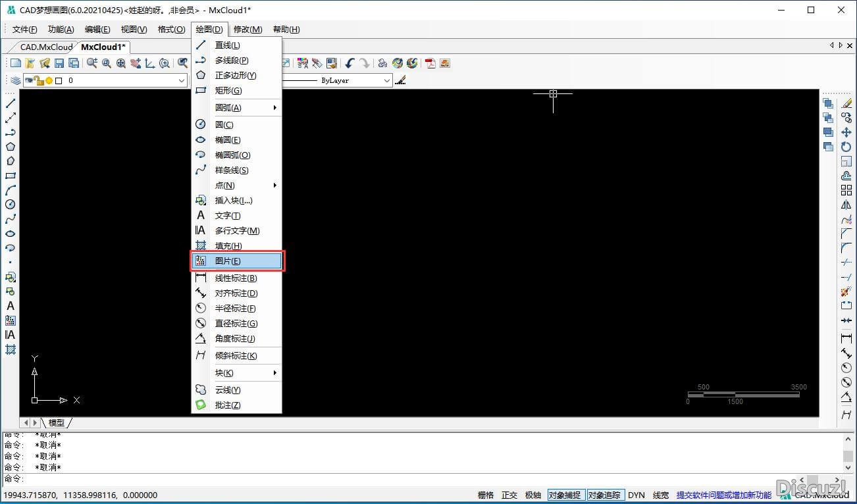Click the model tab left scroll arrow
Viewport: 857px width, 504px height.
27,422
